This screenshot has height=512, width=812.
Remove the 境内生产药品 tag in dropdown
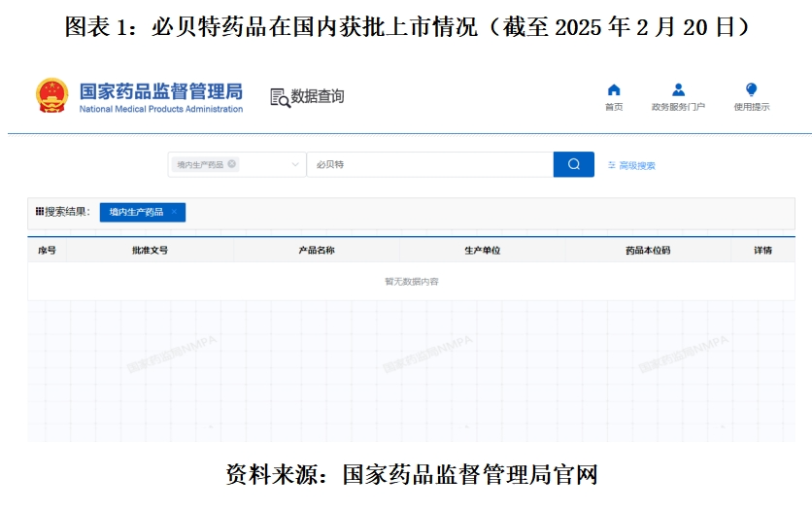tap(231, 164)
